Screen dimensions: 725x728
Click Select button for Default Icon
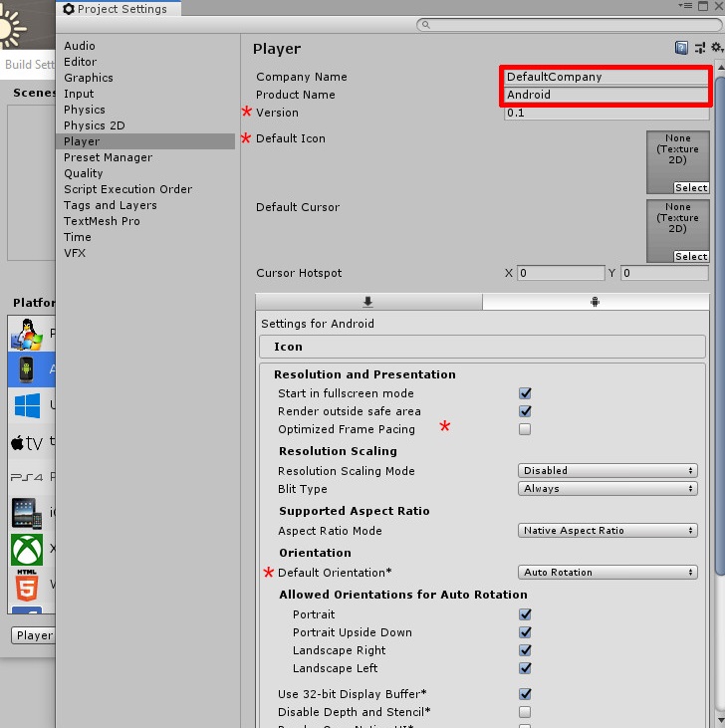pyautogui.click(x=691, y=187)
